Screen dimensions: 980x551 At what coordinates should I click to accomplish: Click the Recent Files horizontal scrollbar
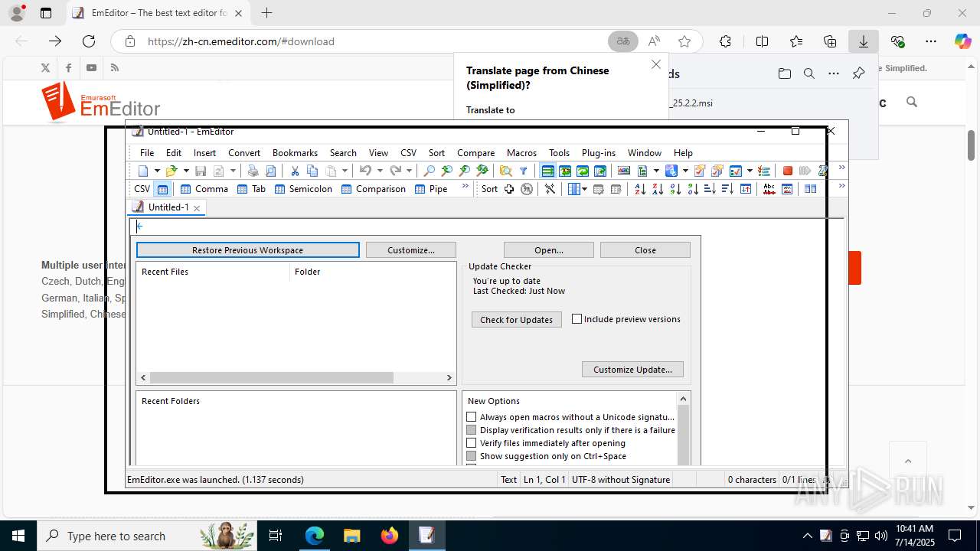296,377
